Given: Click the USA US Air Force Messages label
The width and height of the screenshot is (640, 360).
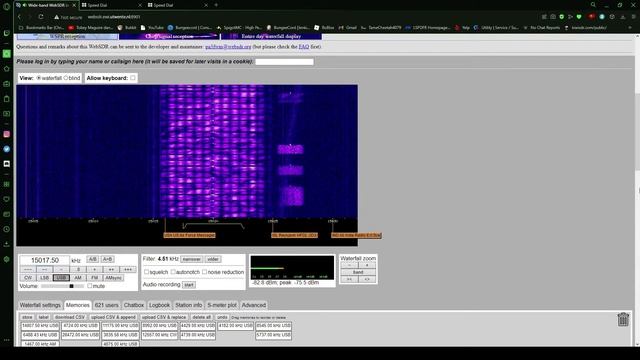Looking at the screenshot, I should [189, 235].
